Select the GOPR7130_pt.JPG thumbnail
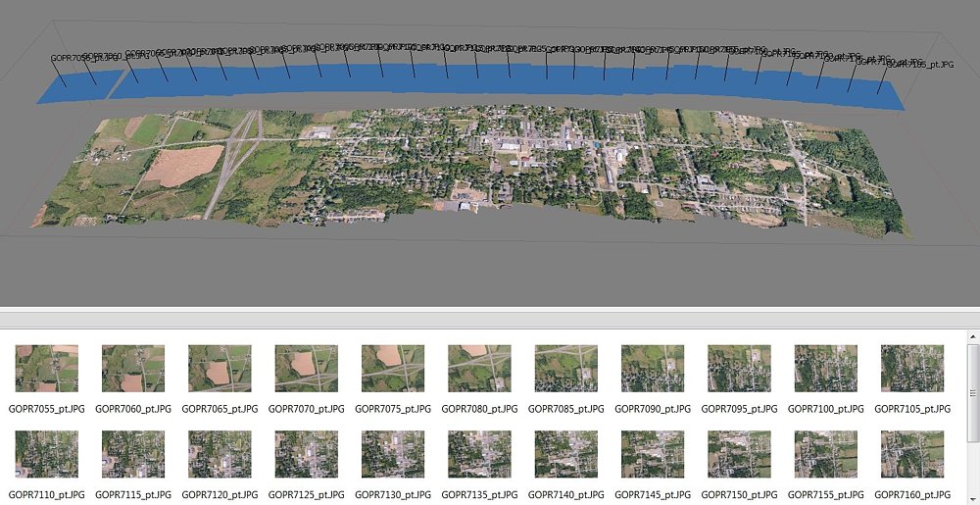980x505 pixels. pyautogui.click(x=393, y=455)
